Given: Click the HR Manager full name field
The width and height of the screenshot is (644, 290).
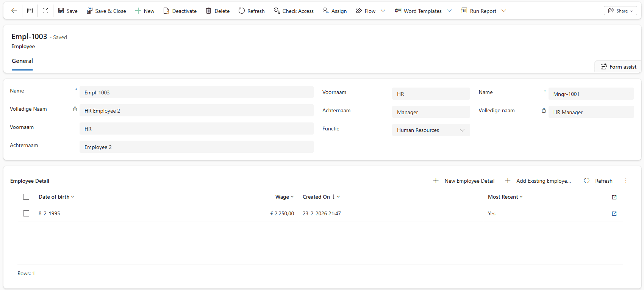Looking at the screenshot, I should 591,112.
